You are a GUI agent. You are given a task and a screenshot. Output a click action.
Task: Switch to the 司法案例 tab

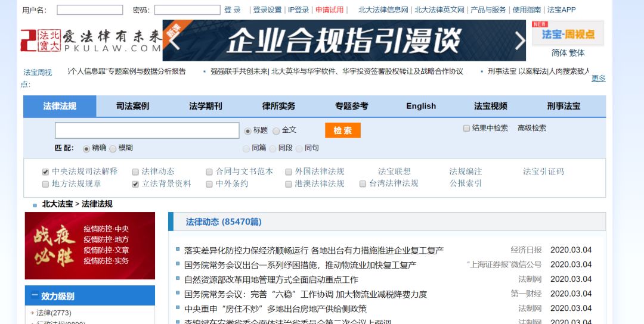pyautogui.click(x=132, y=106)
